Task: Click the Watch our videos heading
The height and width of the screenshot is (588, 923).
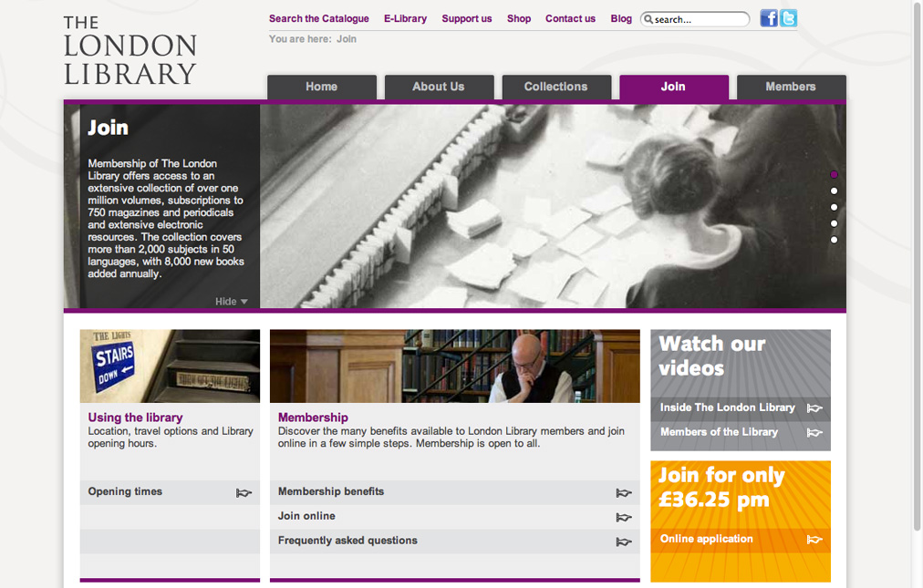Action: [711, 356]
